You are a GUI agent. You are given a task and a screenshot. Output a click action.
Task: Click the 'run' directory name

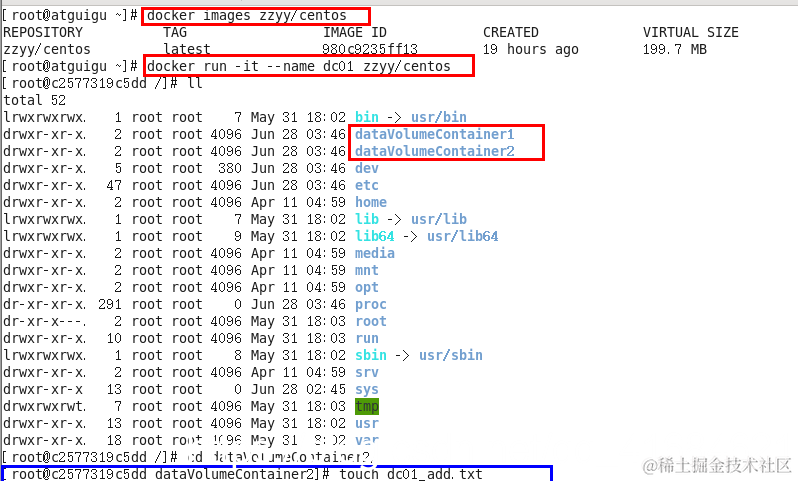pyautogui.click(x=366, y=338)
